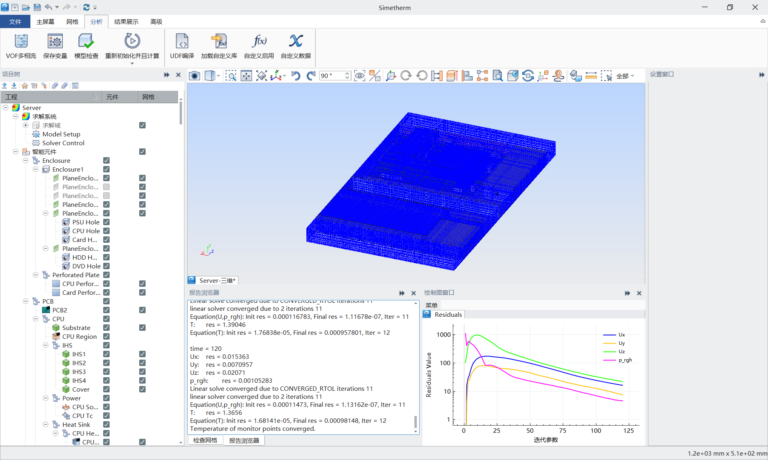Click the eye visibility icon in viewport toolbar
Viewport: 768px width, 460px height.
click(360, 75)
